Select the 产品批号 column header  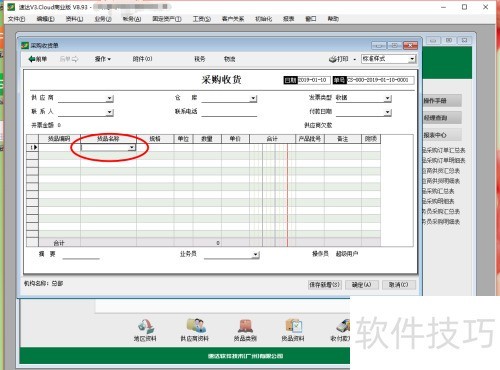point(310,139)
